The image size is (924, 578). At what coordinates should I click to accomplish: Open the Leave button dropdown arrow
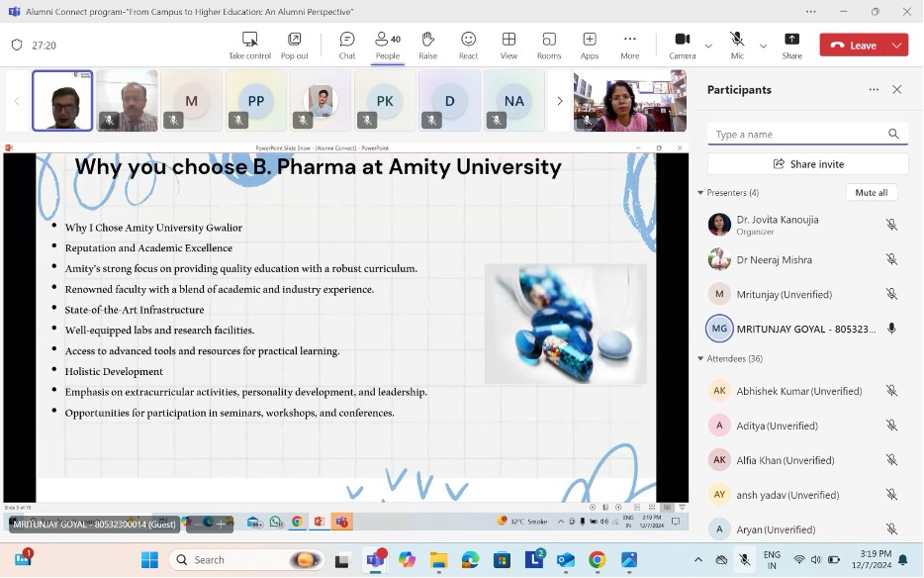[897, 46]
